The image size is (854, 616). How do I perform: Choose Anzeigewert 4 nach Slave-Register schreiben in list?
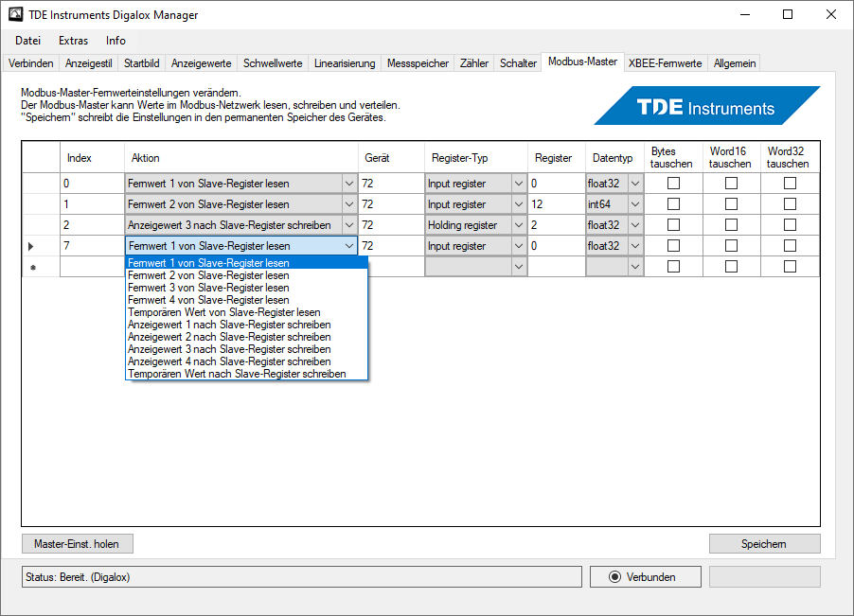click(x=247, y=361)
